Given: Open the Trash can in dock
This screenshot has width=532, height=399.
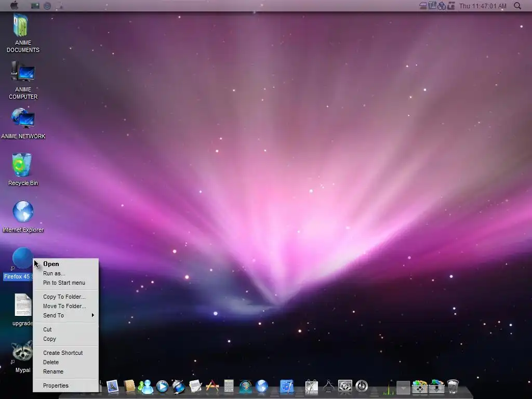Looking at the screenshot, I should 453,387.
